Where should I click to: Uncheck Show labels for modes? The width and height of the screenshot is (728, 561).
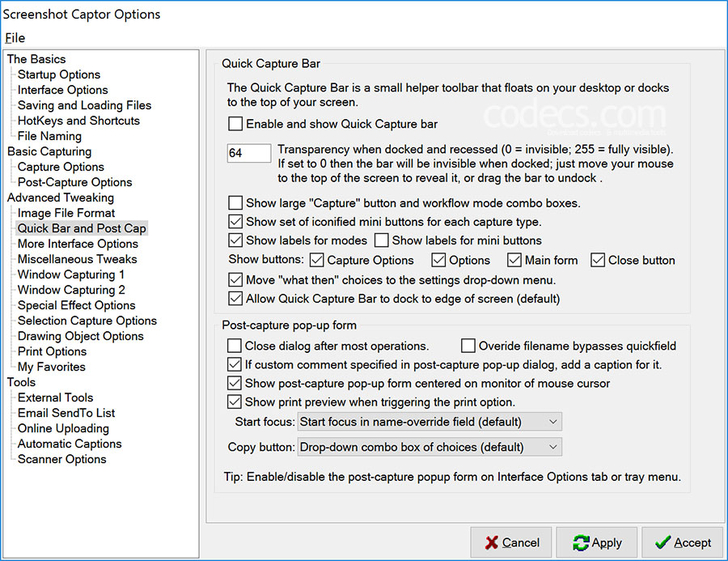[235, 240]
